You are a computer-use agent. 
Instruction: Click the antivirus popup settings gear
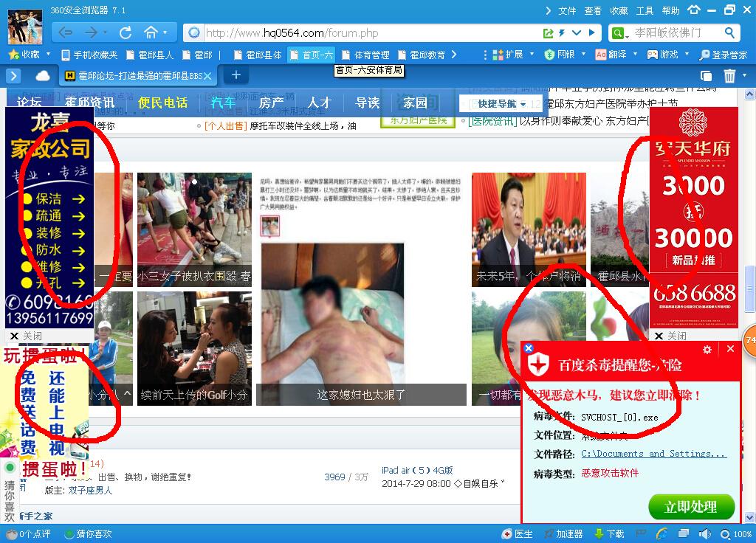point(707,350)
